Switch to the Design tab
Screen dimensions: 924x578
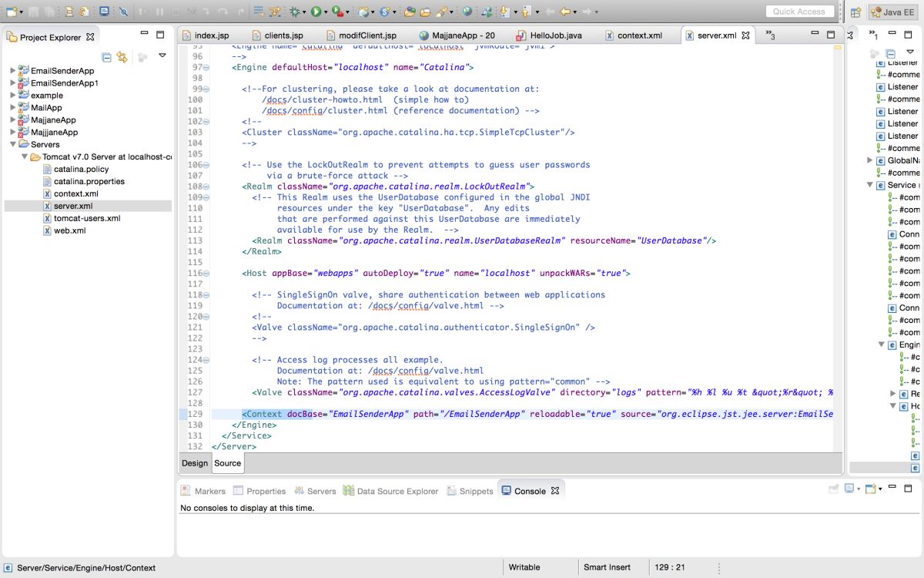(x=195, y=463)
